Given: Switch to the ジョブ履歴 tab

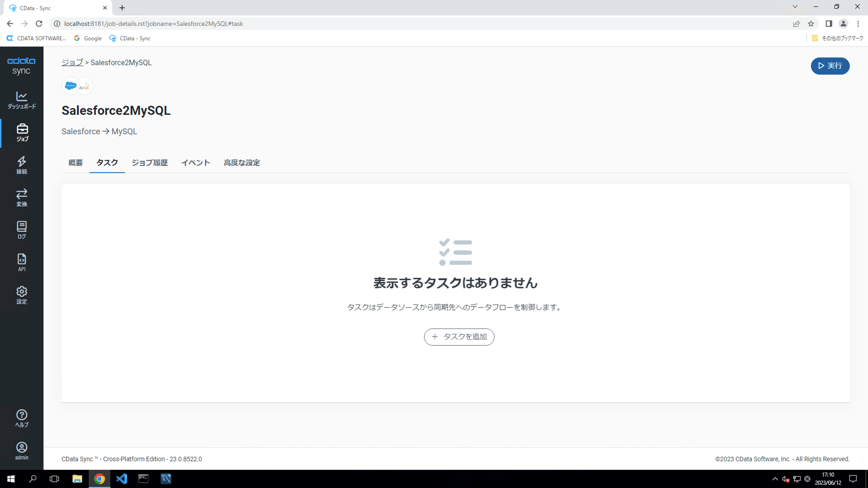Looking at the screenshot, I should (x=150, y=163).
